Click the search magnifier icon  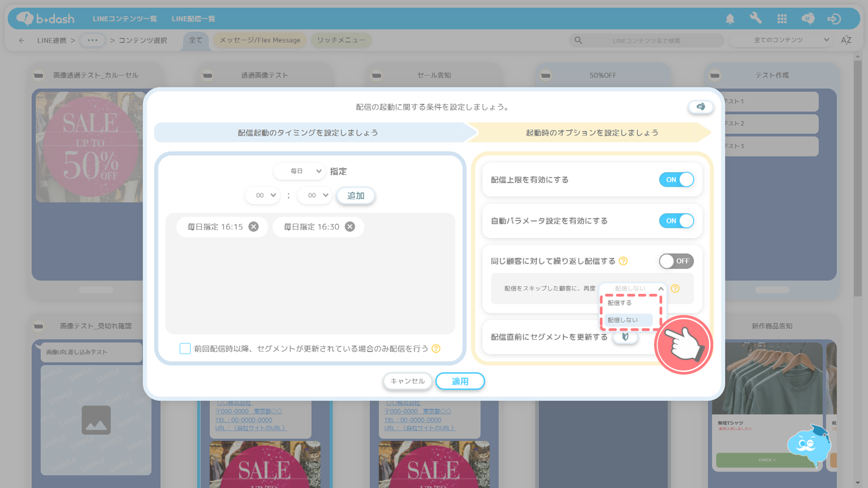click(578, 40)
